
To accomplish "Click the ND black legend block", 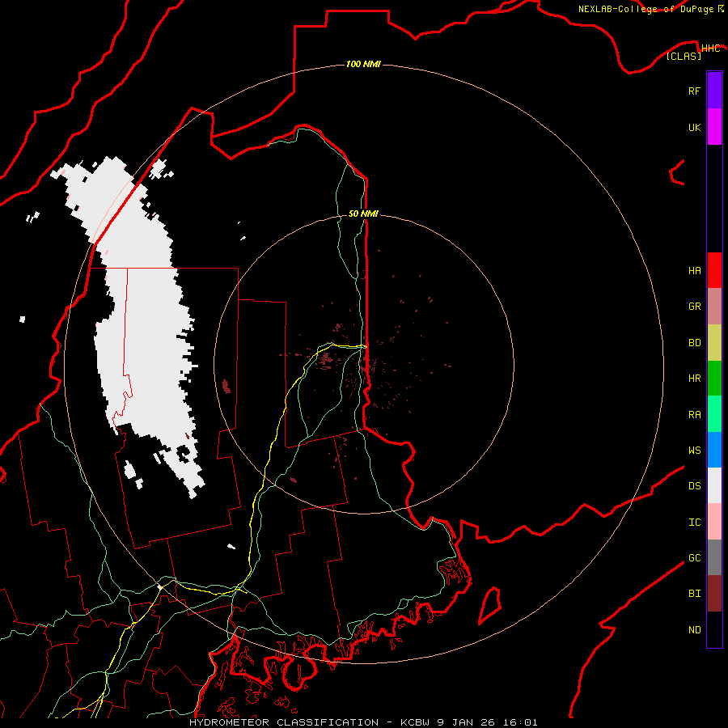I will [714, 629].
